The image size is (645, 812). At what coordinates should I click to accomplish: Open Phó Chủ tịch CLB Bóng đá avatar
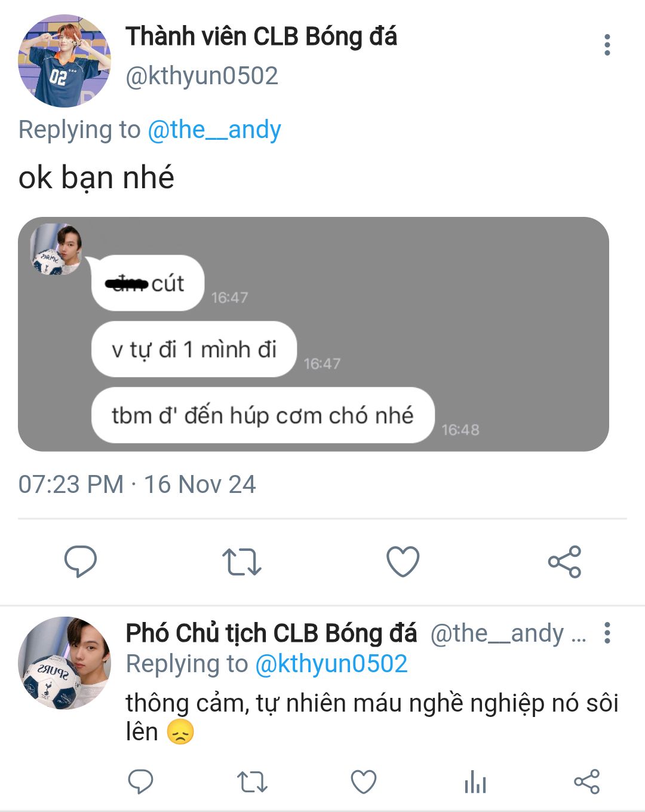[x=64, y=663]
